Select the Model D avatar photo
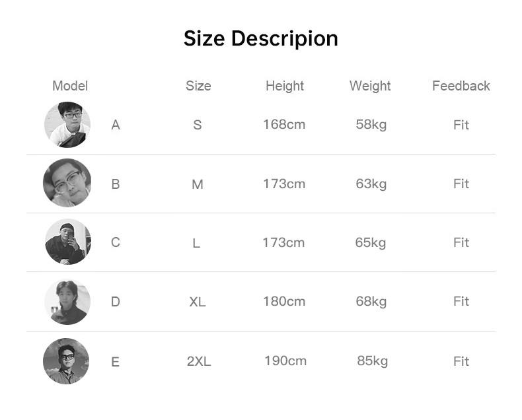The width and height of the screenshot is (522, 420). (x=67, y=301)
